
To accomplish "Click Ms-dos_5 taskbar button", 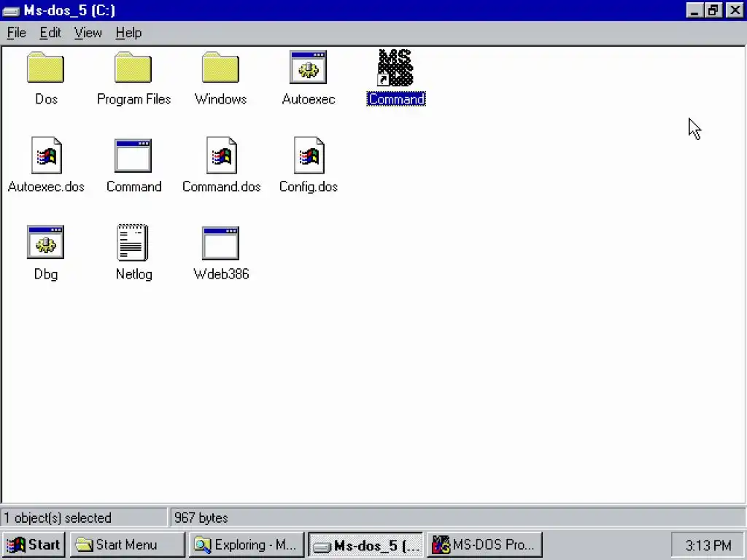I will [365, 545].
